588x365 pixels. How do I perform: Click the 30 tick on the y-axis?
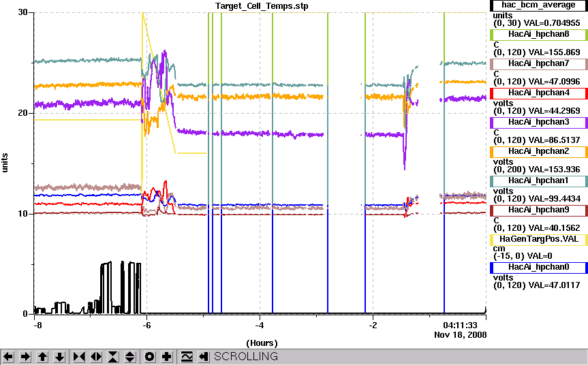(23, 12)
